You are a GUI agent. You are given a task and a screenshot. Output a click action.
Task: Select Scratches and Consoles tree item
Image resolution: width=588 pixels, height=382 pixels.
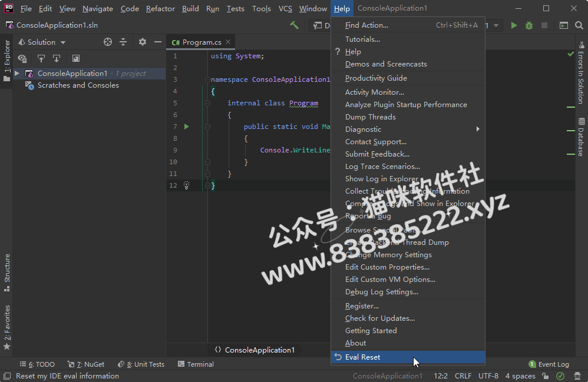tap(78, 85)
